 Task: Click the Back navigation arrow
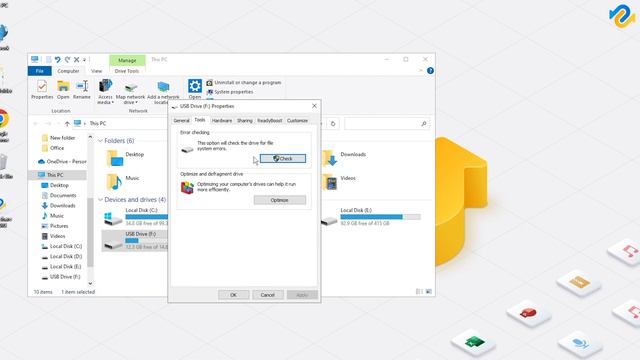[x=36, y=124]
